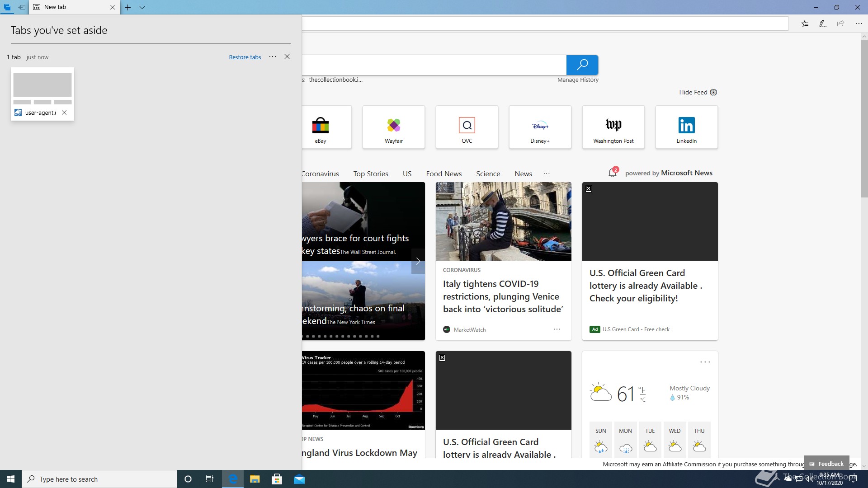
Task: Click in the web search box
Action: [434, 65]
